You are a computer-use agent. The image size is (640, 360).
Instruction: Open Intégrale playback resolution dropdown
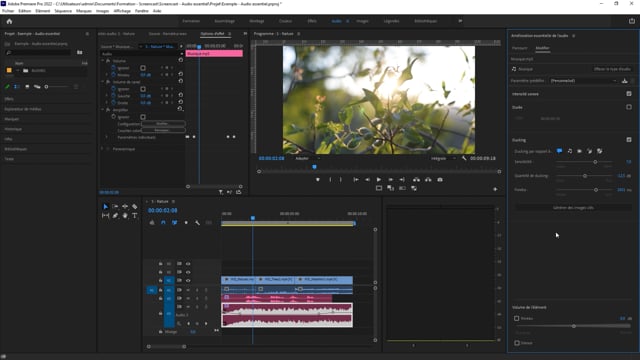443,158
